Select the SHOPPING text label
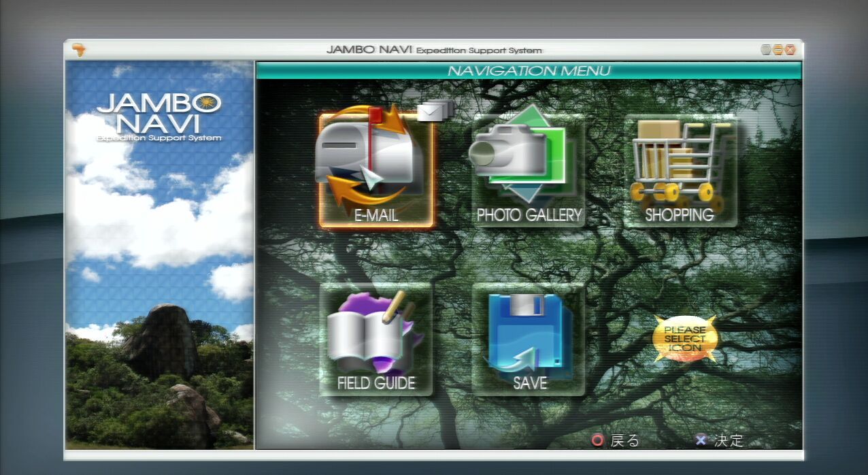Image resolution: width=868 pixels, height=475 pixels. click(679, 215)
